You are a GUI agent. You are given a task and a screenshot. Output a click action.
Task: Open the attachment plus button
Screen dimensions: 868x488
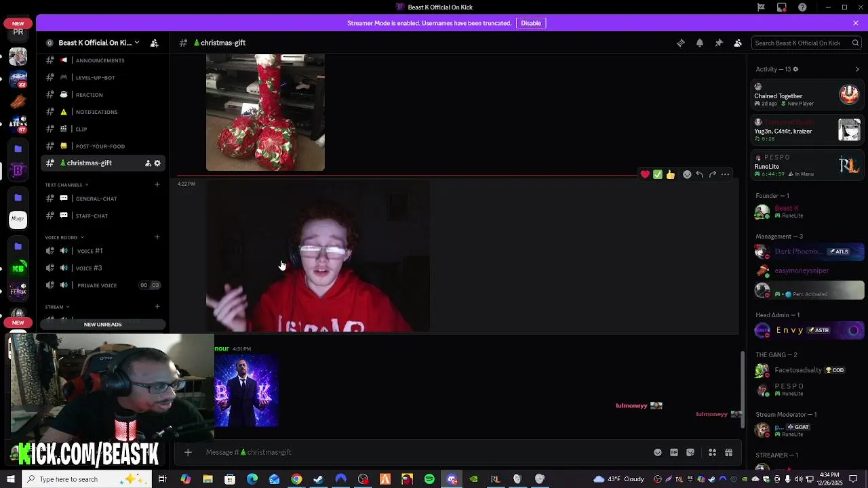point(188,452)
